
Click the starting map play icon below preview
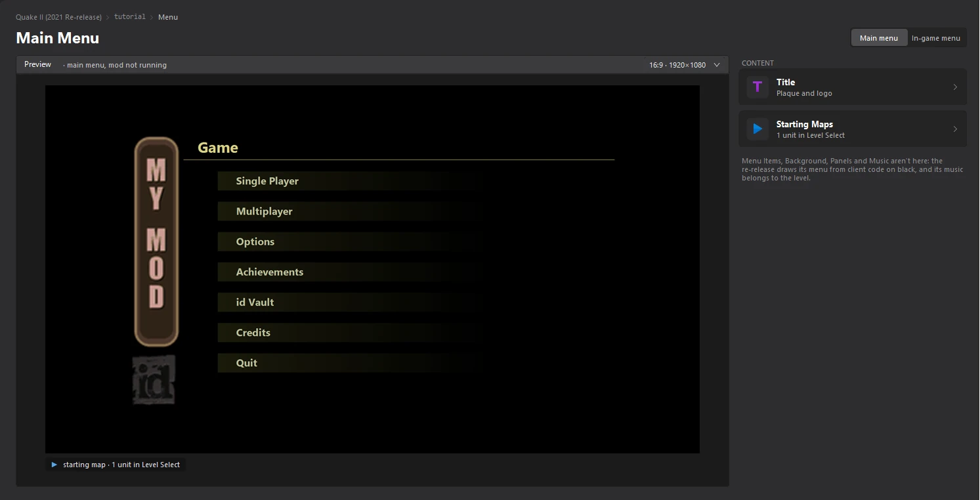click(54, 465)
